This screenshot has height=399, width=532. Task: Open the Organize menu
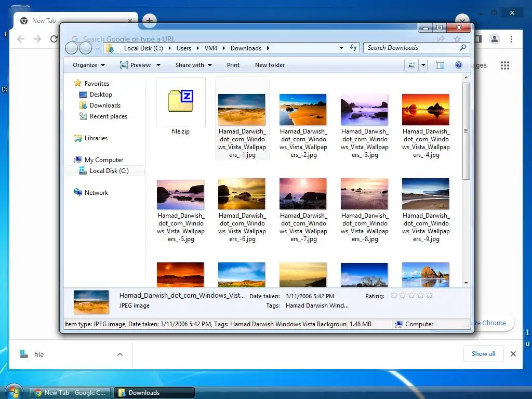tap(89, 65)
